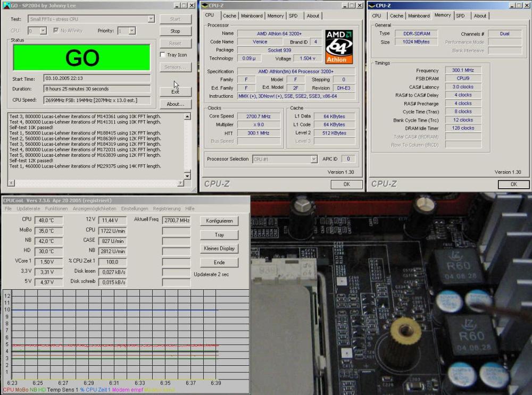Open the Registrierung menu
The image size is (532, 395).
pyautogui.click(x=167, y=208)
